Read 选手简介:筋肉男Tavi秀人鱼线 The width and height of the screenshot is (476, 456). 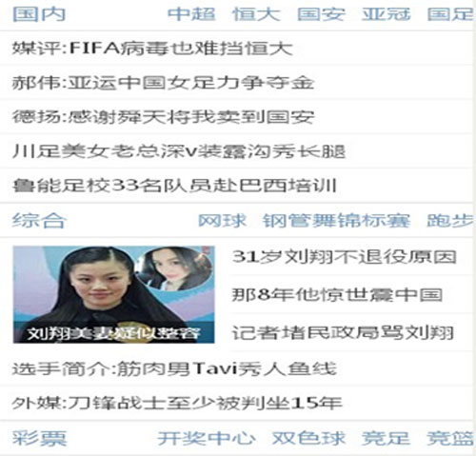click(x=174, y=369)
